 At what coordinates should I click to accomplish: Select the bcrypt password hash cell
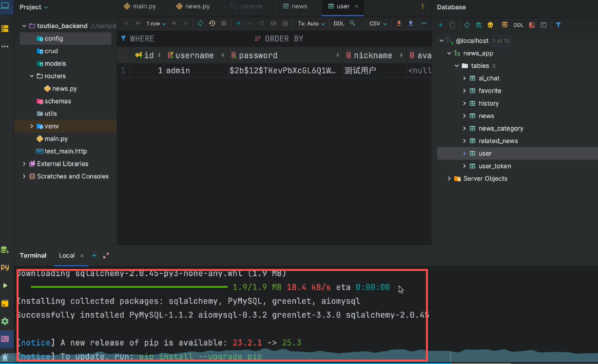[285, 71]
